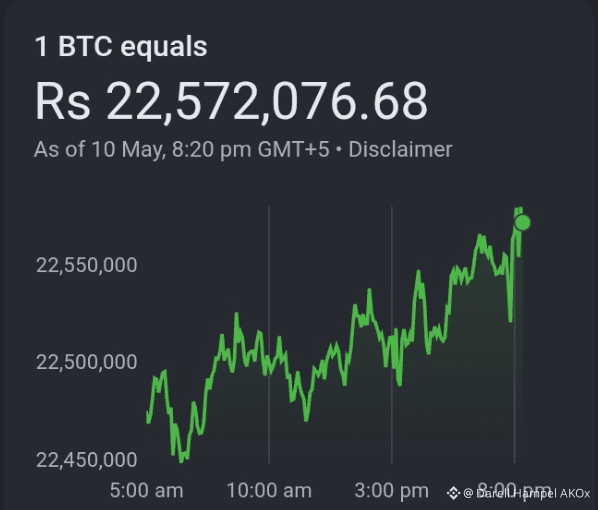Click the vertical gridline above 3:00 pm

point(392,335)
